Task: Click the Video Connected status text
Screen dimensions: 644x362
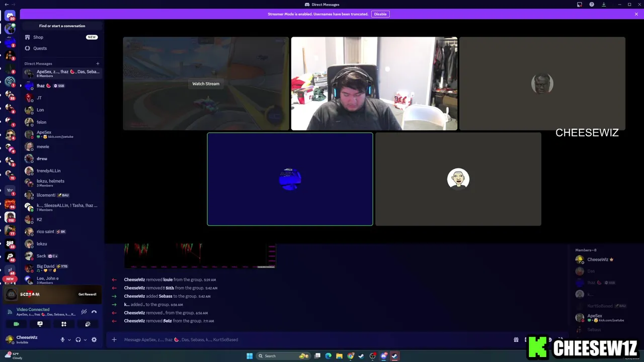Action: (33, 310)
